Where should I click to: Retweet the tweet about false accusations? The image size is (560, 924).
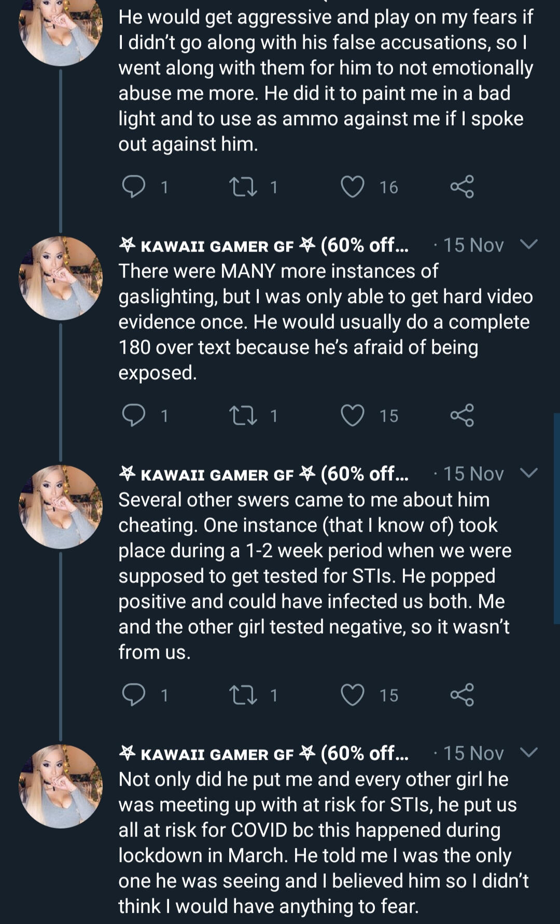[x=243, y=187]
